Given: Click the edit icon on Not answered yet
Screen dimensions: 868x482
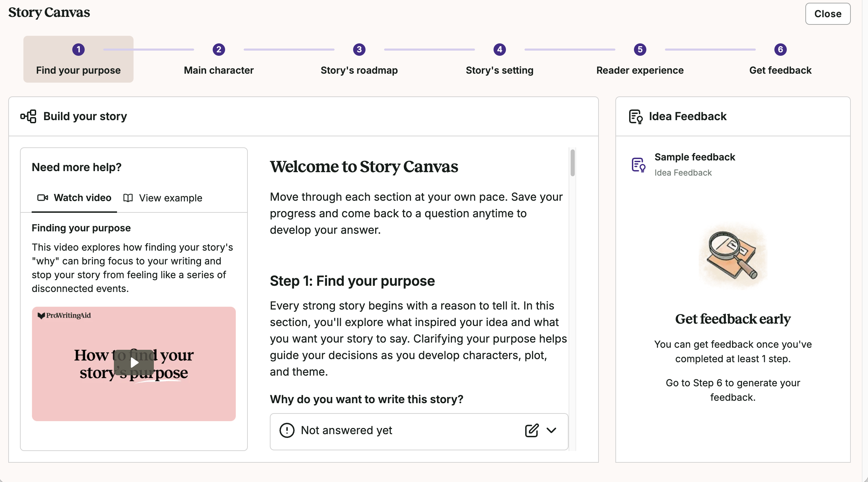Looking at the screenshot, I should (531, 430).
